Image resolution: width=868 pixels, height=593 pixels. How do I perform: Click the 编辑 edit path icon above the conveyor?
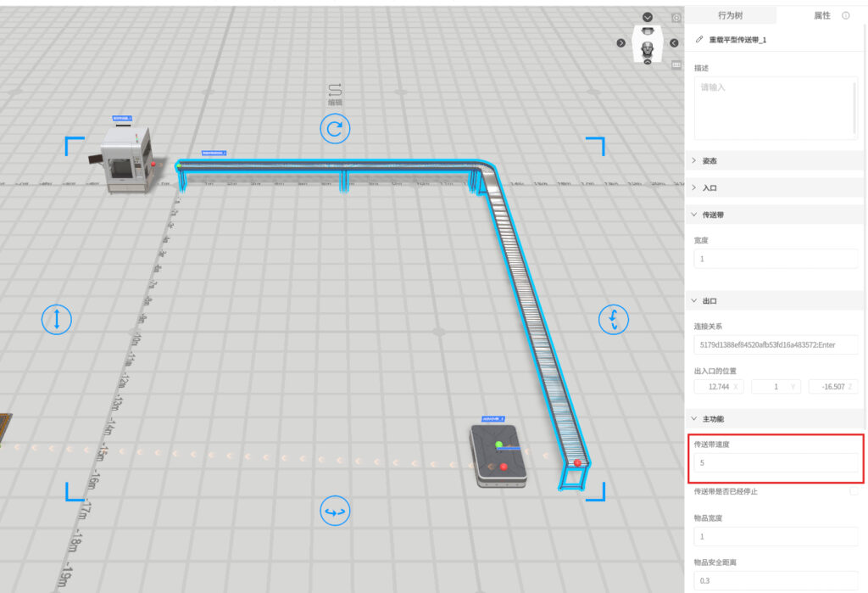pyautogui.click(x=335, y=94)
